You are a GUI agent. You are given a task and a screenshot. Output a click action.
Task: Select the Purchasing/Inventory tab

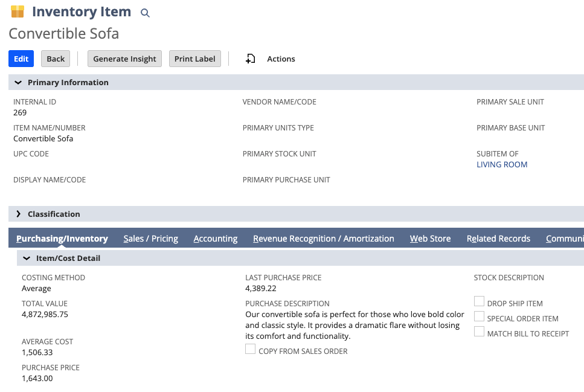pos(62,239)
